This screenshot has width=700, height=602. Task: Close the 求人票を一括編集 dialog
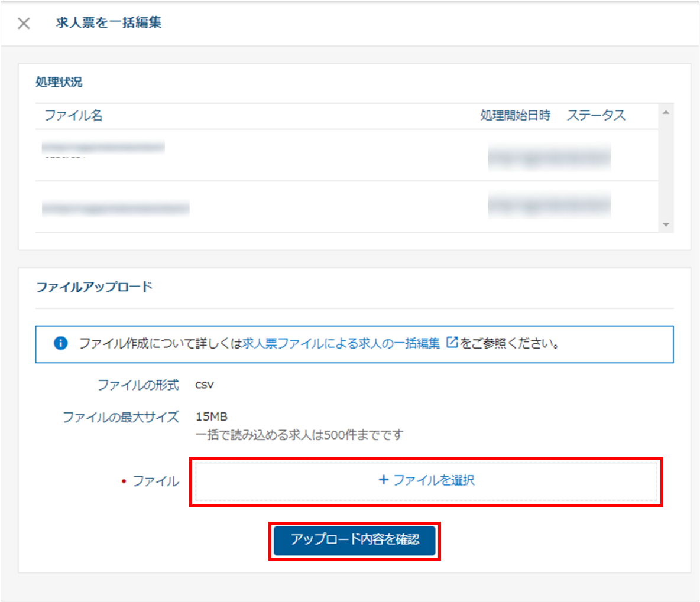tap(24, 24)
